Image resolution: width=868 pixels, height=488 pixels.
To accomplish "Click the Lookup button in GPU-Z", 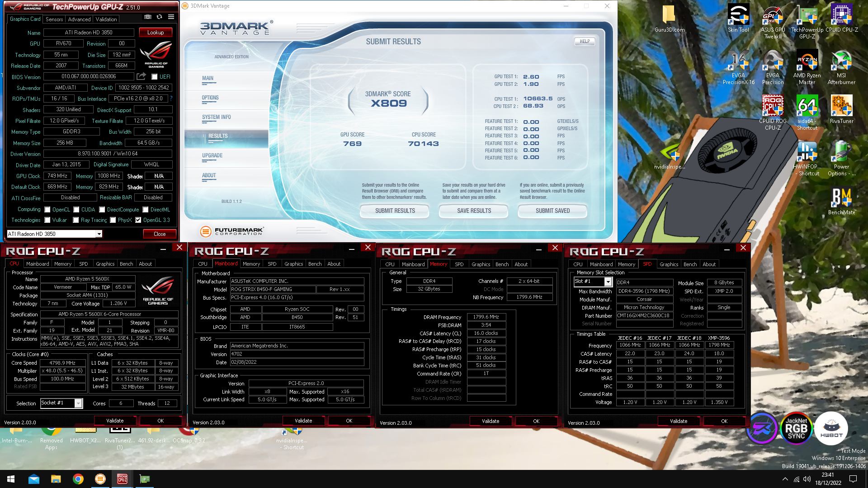I will [156, 33].
